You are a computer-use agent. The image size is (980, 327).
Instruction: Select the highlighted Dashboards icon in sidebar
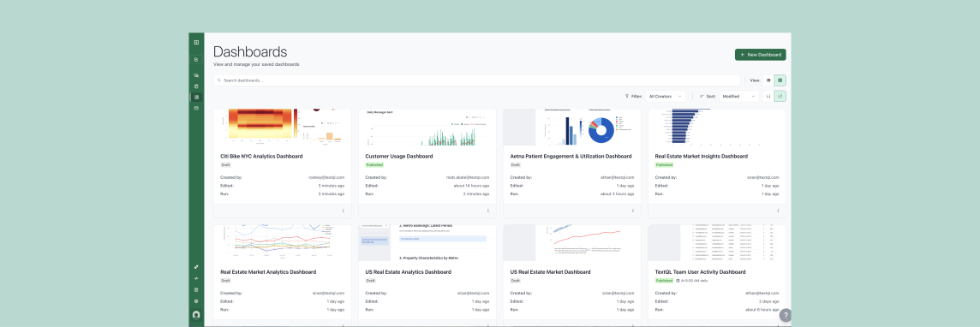tap(196, 97)
